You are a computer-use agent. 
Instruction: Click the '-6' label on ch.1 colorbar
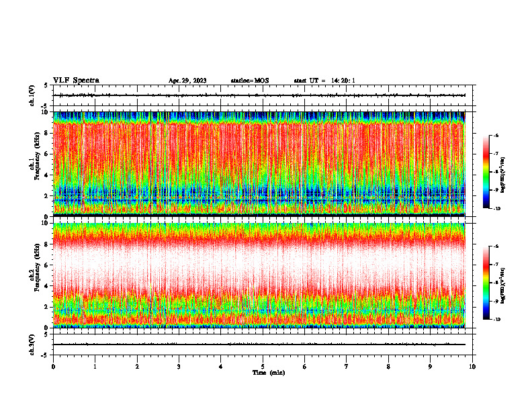point(496,136)
